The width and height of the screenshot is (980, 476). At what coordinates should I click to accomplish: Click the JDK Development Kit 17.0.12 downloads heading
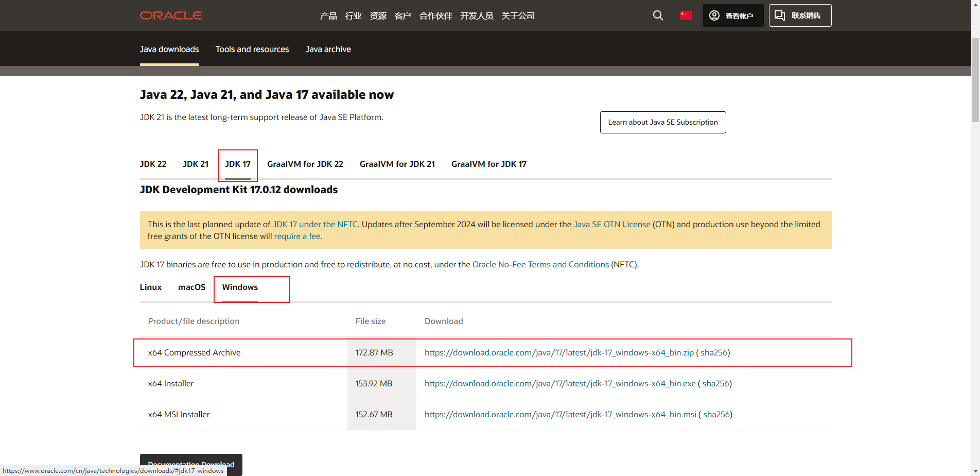click(x=239, y=190)
